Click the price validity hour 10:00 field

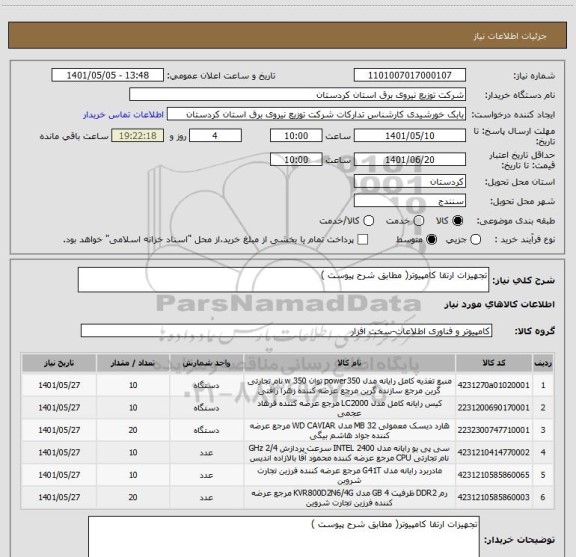coord(296,159)
